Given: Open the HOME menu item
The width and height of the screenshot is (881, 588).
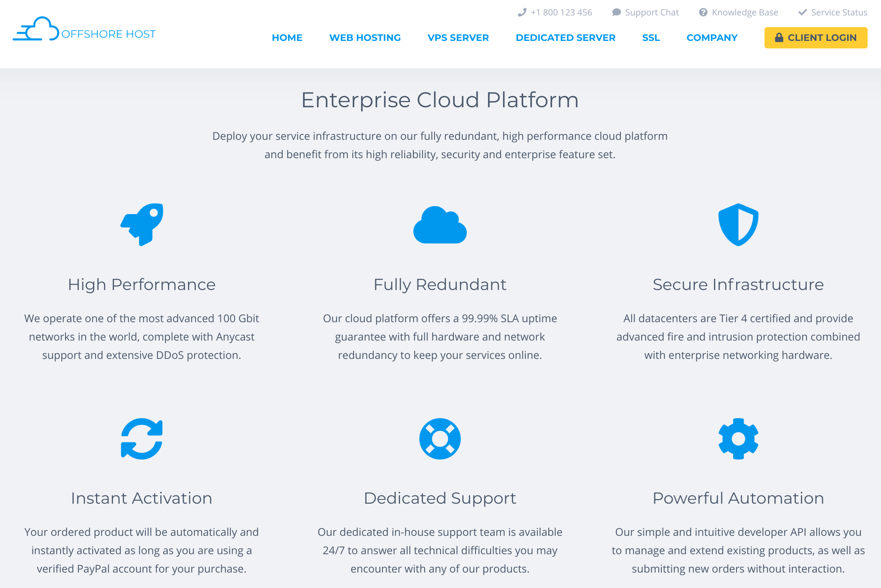Looking at the screenshot, I should click(287, 38).
